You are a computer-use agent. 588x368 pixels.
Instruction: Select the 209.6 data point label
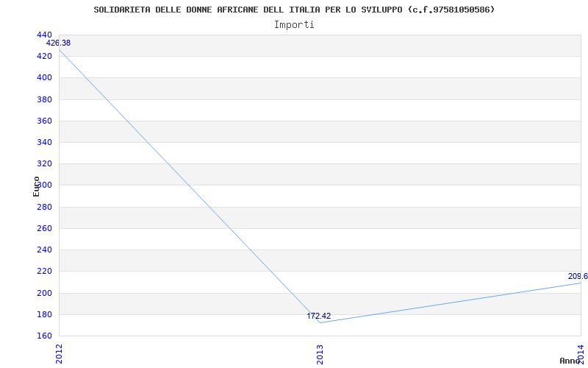[x=578, y=277]
